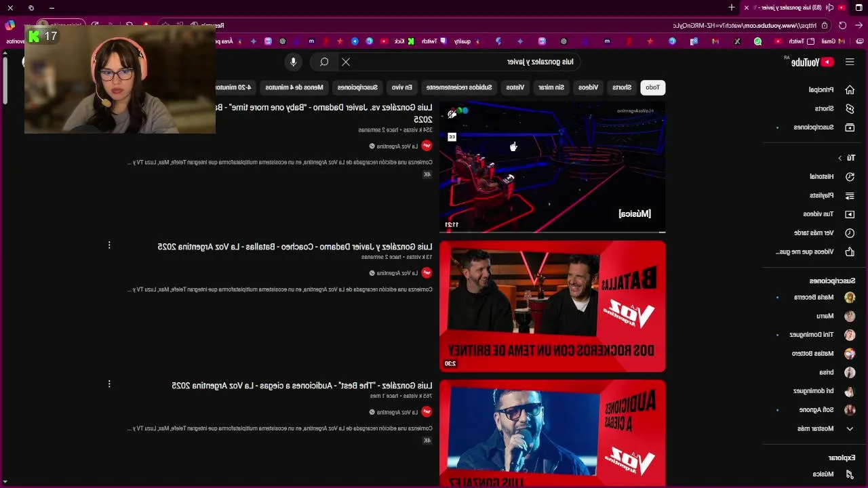Viewport: 868px width, 488px height.
Task: Select the Sin mirar filter chip
Action: (551, 87)
